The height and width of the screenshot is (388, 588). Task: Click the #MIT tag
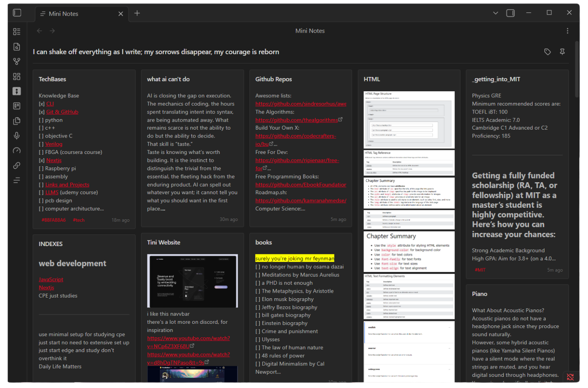point(480,270)
